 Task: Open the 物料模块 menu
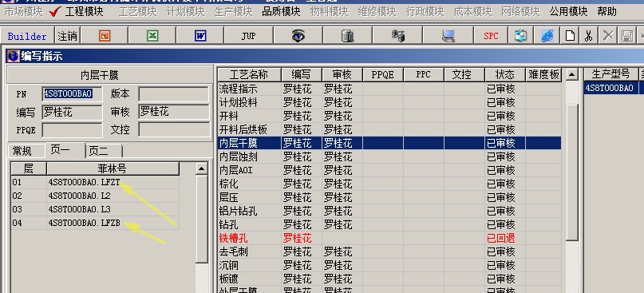[329, 12]
